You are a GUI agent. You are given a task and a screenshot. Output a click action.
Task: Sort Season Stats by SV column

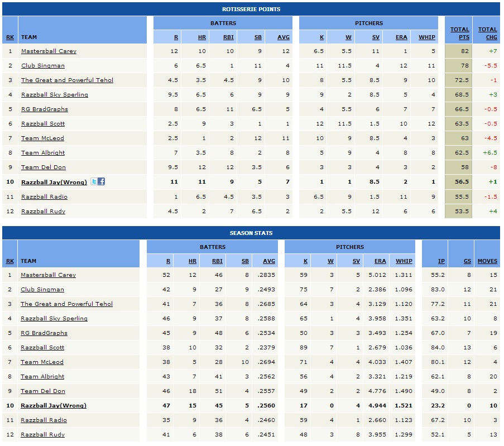point(356,261)
